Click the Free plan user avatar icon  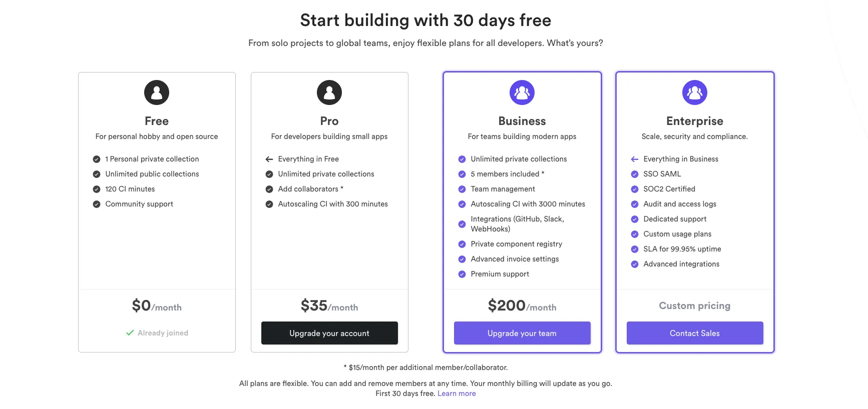pyautogui.click(x=157, y=92)
